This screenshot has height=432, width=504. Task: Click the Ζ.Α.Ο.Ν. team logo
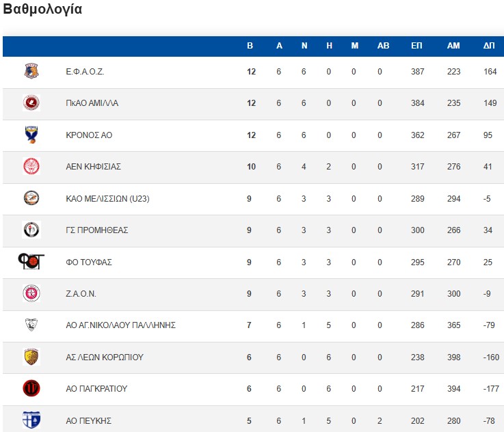click(31, 294)
